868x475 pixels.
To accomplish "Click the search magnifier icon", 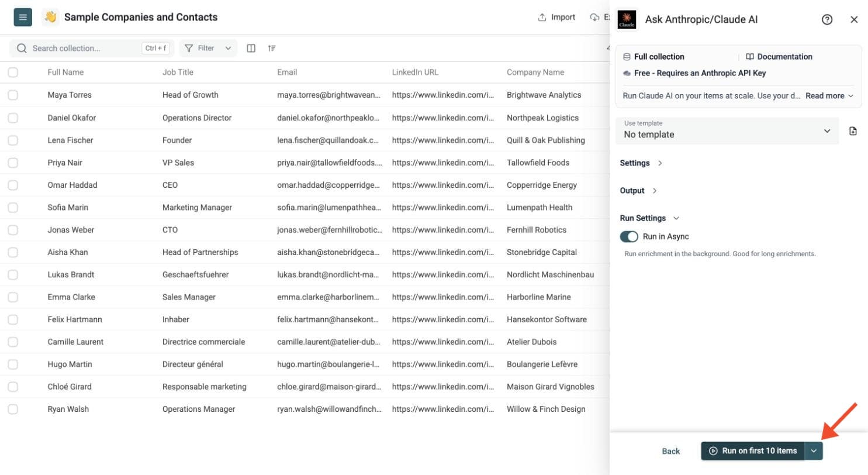I will coord(22,49).
